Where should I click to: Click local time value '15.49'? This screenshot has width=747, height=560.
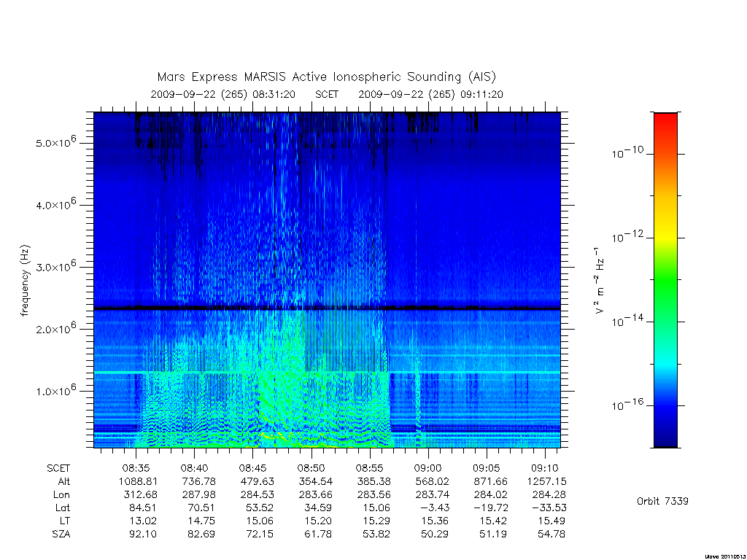551,521
